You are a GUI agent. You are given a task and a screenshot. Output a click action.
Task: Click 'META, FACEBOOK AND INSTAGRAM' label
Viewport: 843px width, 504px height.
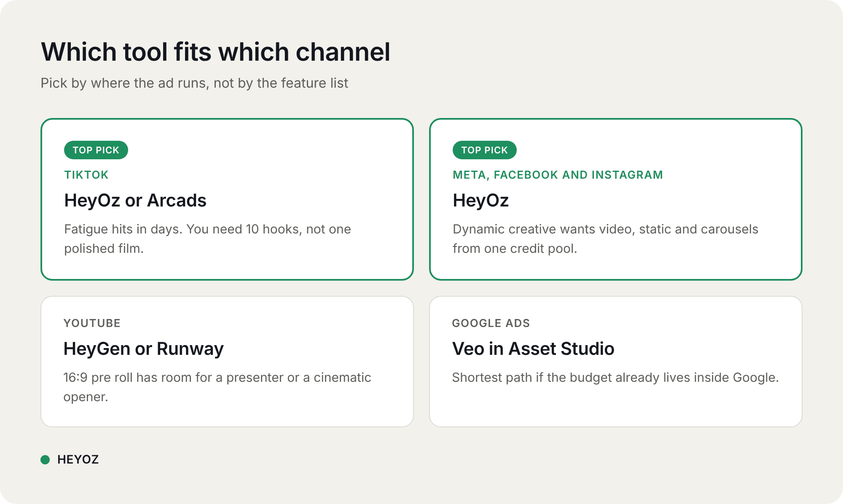pyautogui.click(x=558, y=175)
